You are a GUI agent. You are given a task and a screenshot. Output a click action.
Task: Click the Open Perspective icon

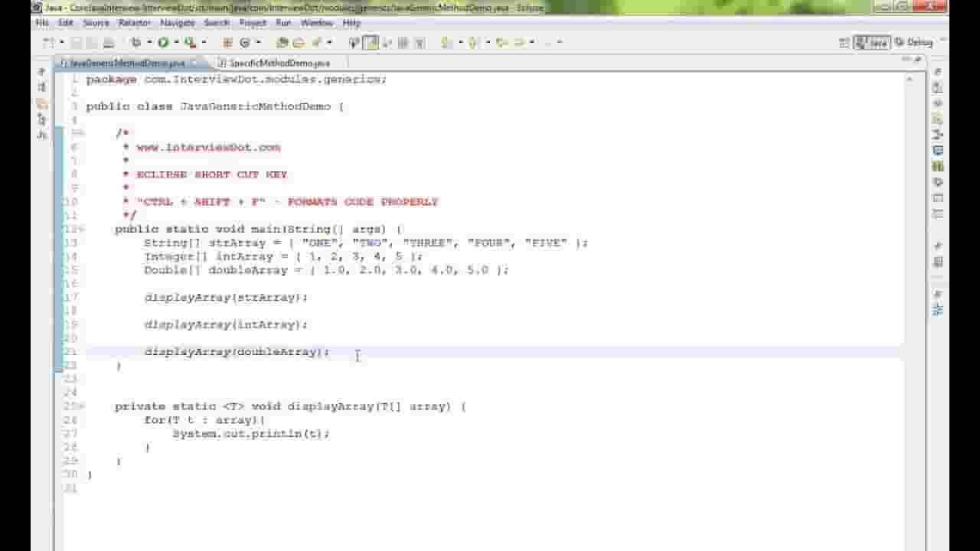pyautogui.click(x=844, y=43)
